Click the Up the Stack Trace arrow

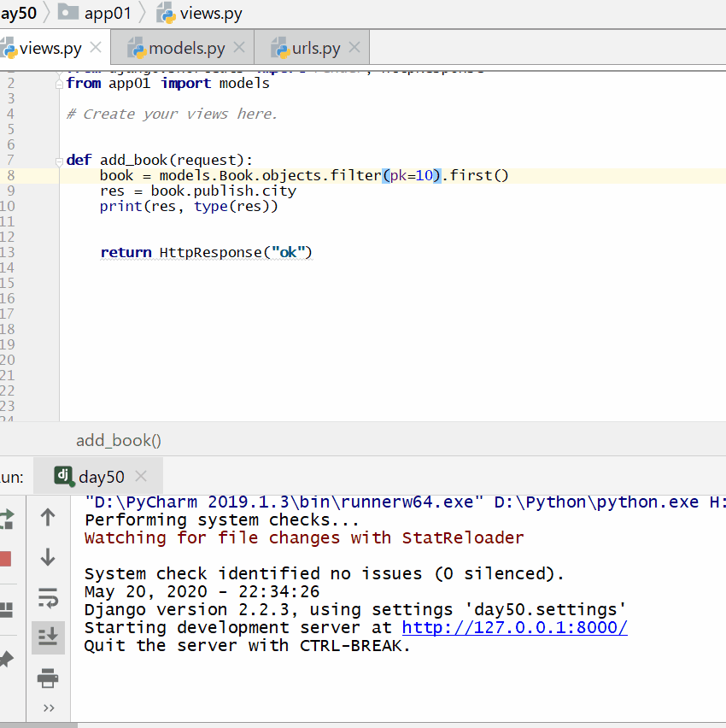(x=48, y=517)
